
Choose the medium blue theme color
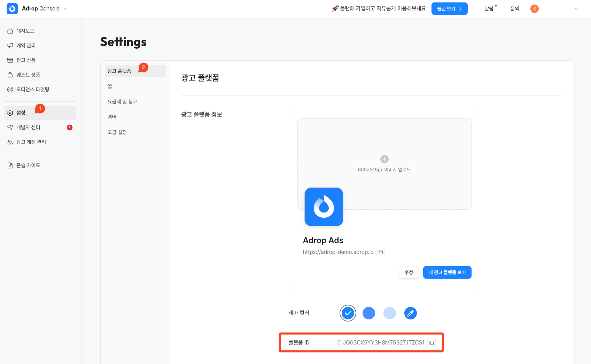(368, 313)
